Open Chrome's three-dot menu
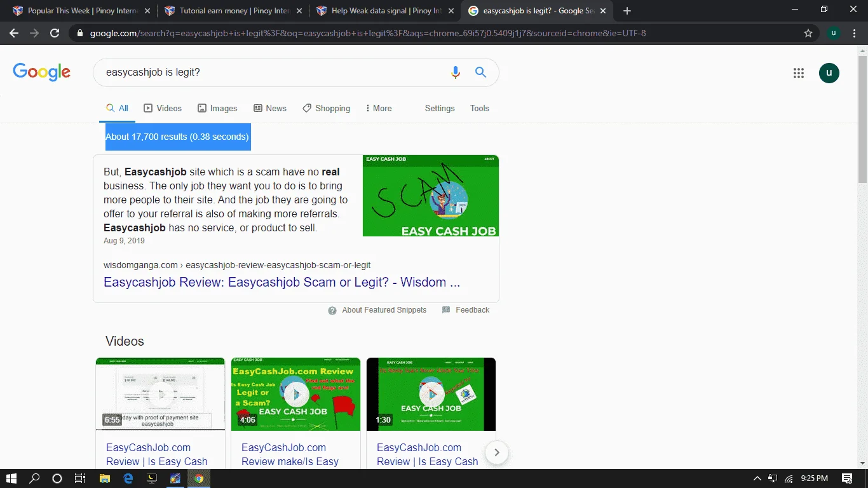 (x=855, y=33)
